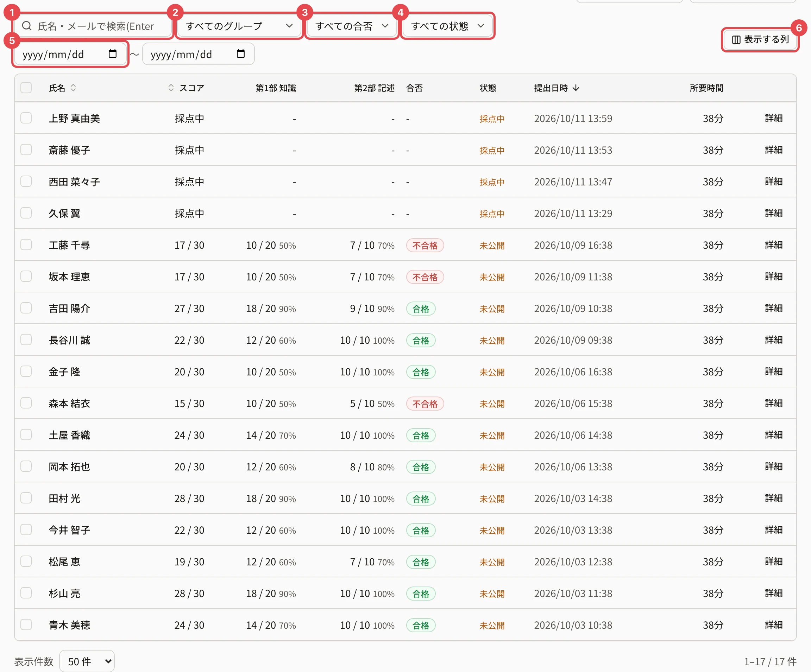Viewport: 811px width, 672px height.
Task: Open the start date calendar picker icon
Action: click(112, 53)
